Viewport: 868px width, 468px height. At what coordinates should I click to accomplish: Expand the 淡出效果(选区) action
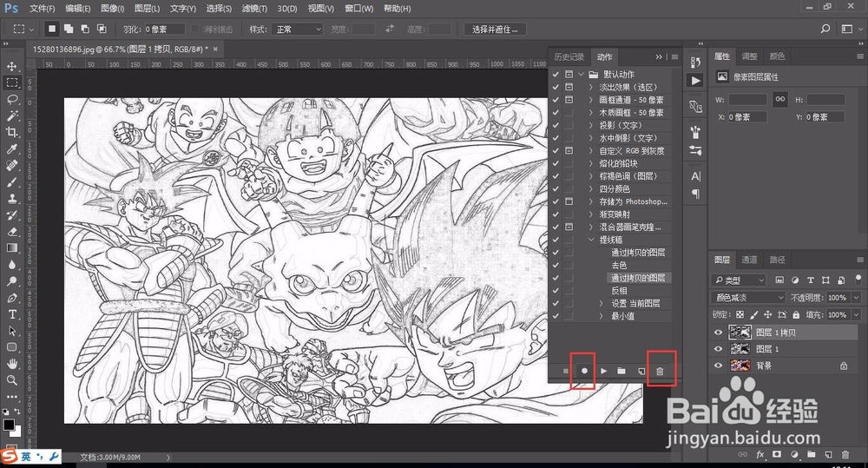[x=590, y=87]
